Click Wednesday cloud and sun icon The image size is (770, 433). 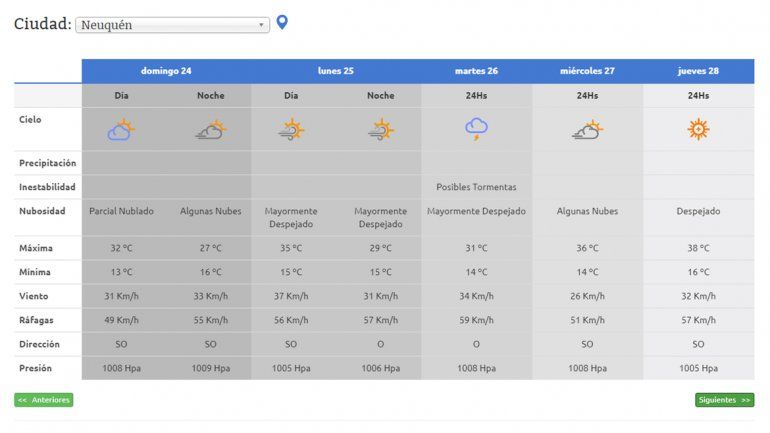587,129
